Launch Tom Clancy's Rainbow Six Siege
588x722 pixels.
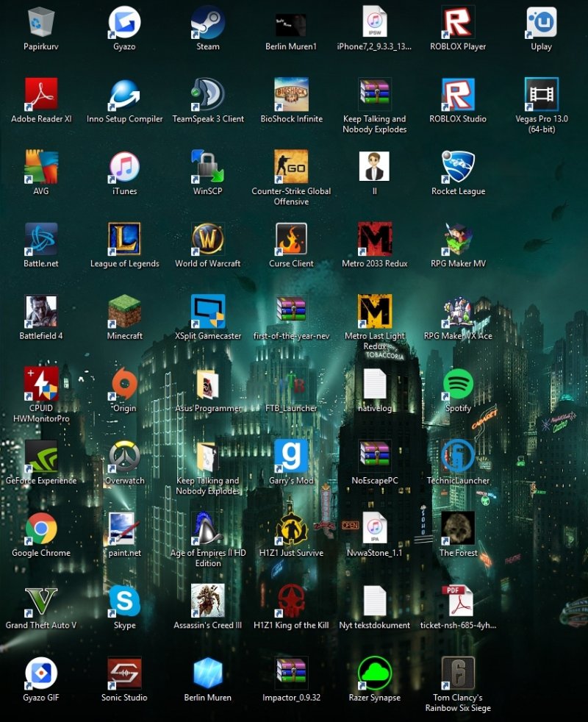458,673
